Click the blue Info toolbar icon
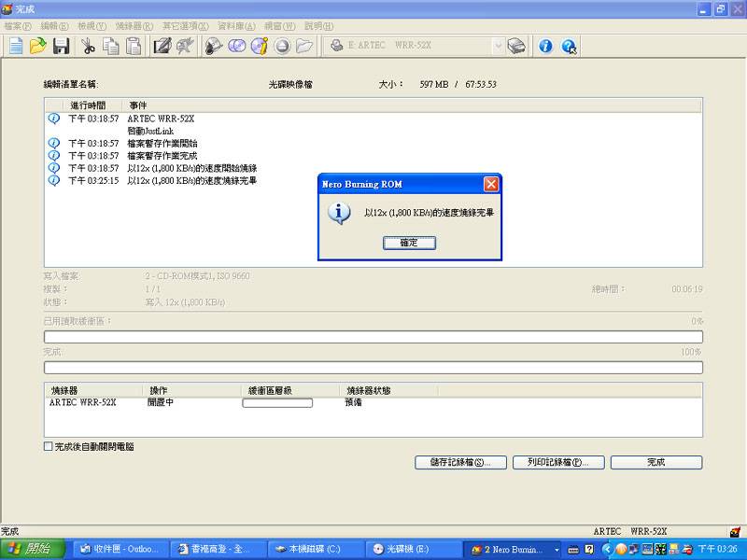747x560 pixels. [x=545, y=46]
